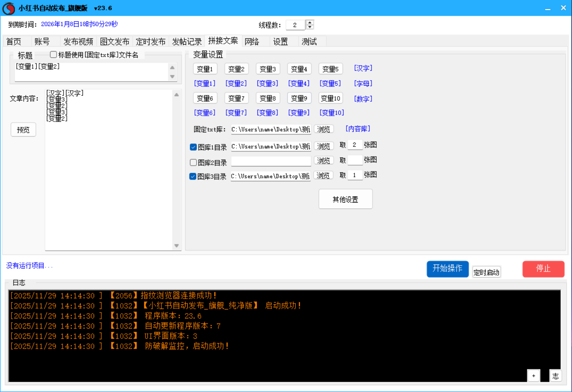Image resolution: width=572 pixels, height=392 pixels.
Task: Click the "志" button in log corner
Action: pos(555,375)
